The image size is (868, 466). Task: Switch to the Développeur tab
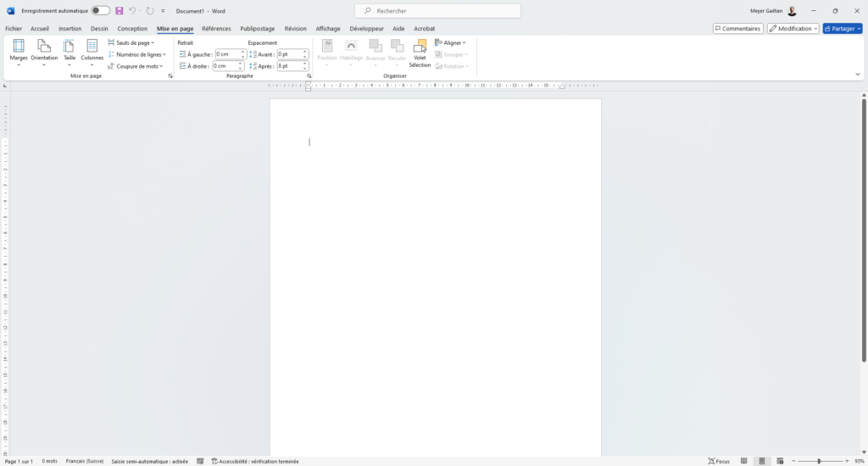[366, 28]
